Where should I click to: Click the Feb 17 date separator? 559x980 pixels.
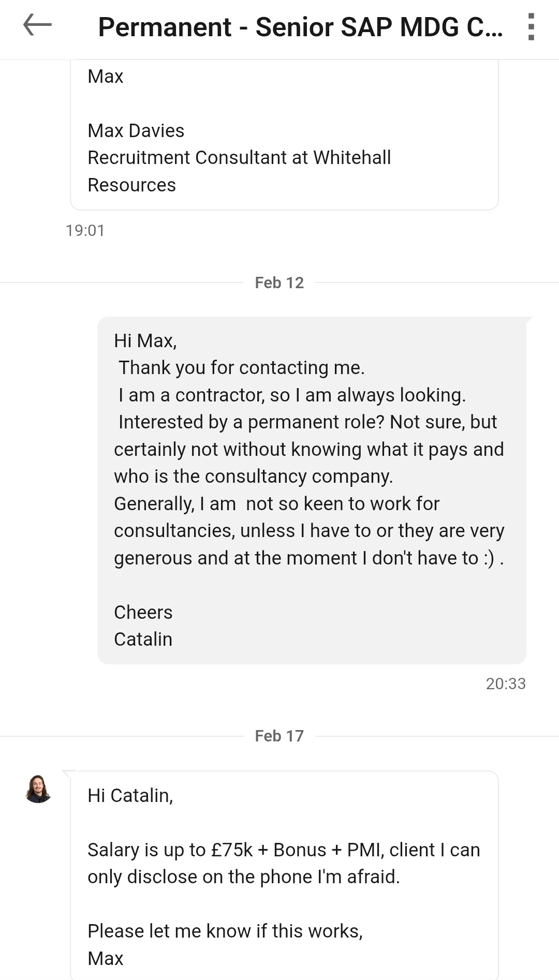tap(279, 736)
